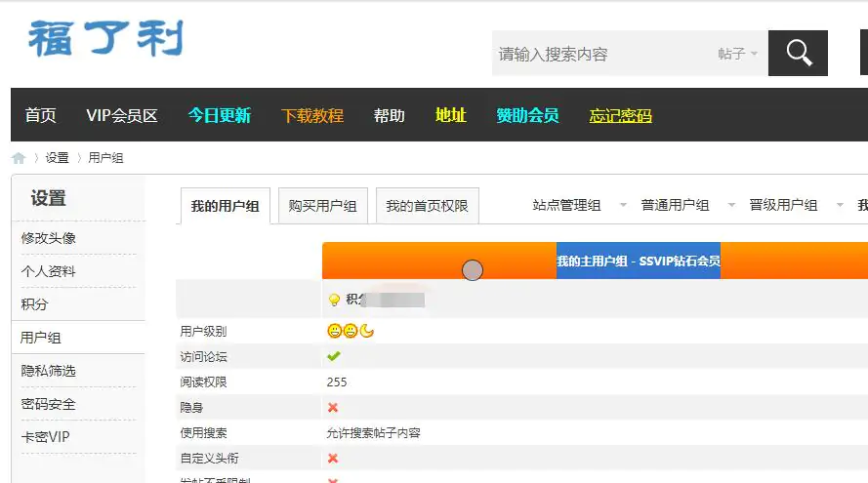Click the 设置 sidebar heading

(x=48, y=197)
